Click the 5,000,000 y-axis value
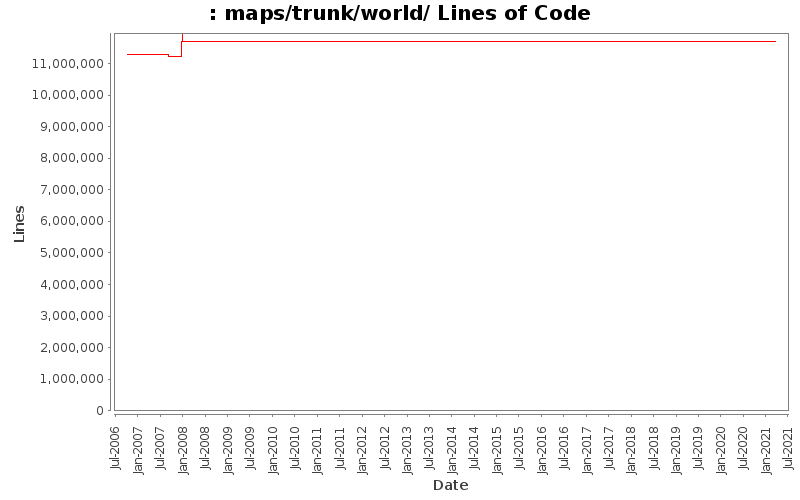The height and width of the screenshot is (500, 800). point(72,253)
